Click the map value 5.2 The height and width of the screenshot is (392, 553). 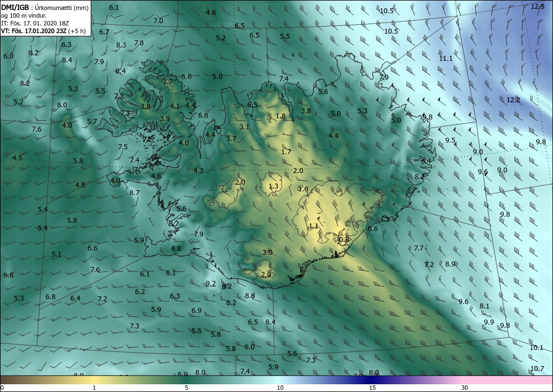point(221,38)
